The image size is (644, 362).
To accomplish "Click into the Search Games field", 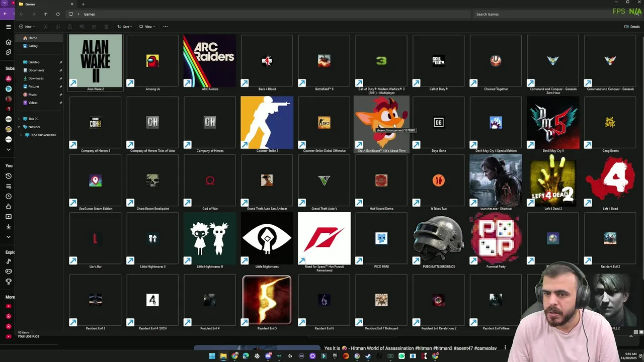I will click(x=556, y=14).
